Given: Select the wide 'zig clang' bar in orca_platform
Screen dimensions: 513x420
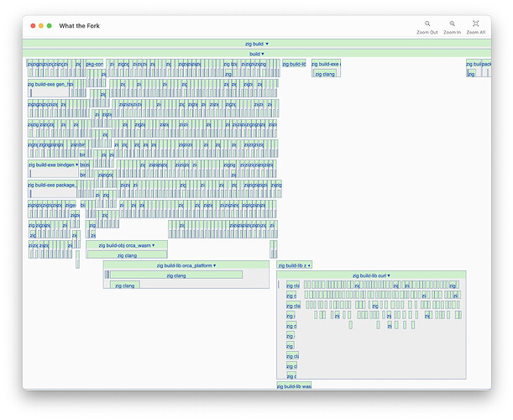Looking at the screenshot, I should (176, 276).
